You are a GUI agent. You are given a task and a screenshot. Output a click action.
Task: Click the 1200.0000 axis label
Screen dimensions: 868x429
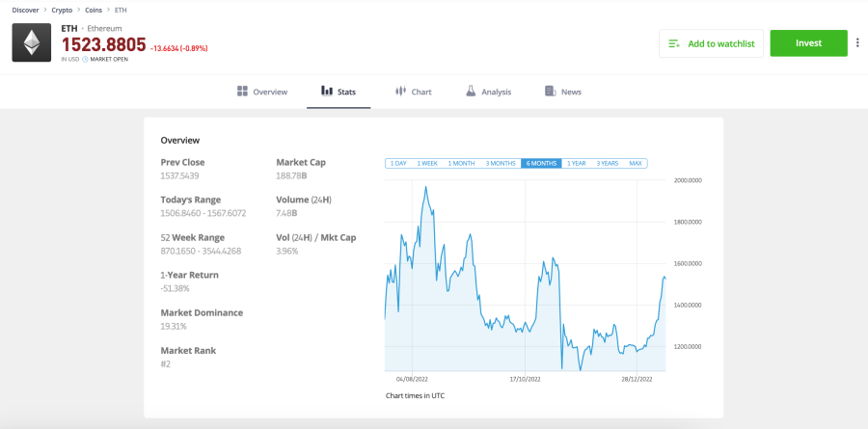click(688, 346)
